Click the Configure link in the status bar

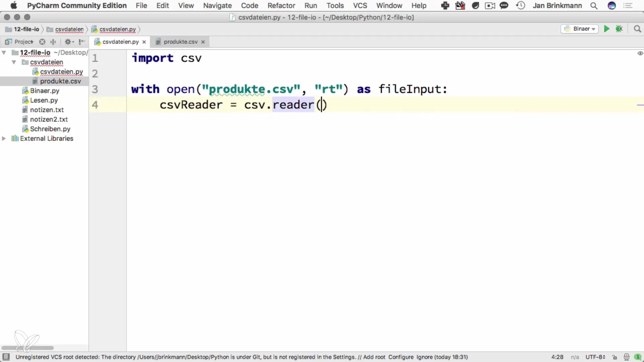(x=401, y=357)
